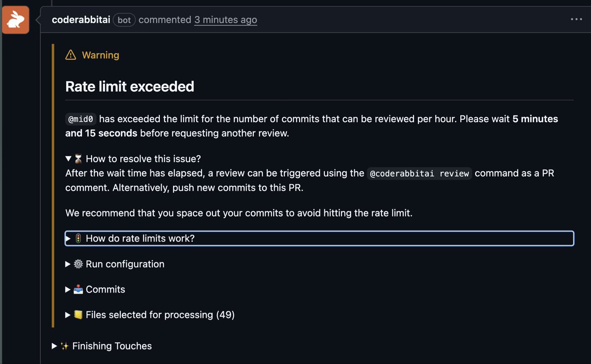Click the 3 minutes ago timestamp link
This screenshot has width=591, height=364.
[x=225, y=20]
